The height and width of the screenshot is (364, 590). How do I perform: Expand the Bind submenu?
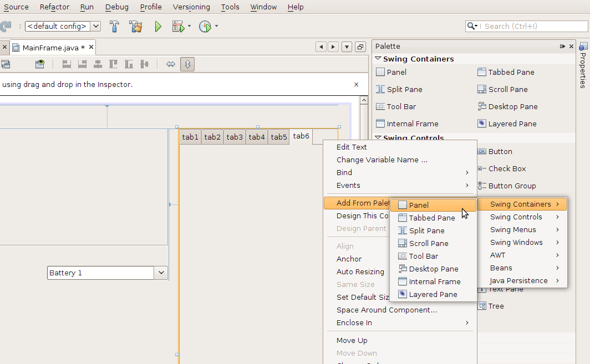click(x=400, y=173)
